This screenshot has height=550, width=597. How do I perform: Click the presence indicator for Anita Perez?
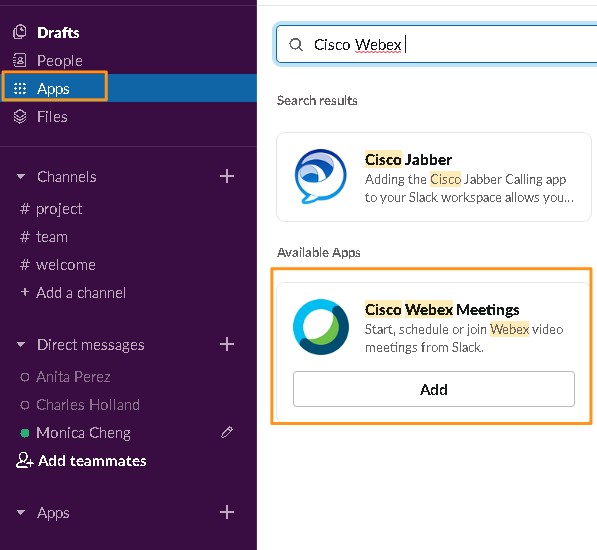pos(25,377)
